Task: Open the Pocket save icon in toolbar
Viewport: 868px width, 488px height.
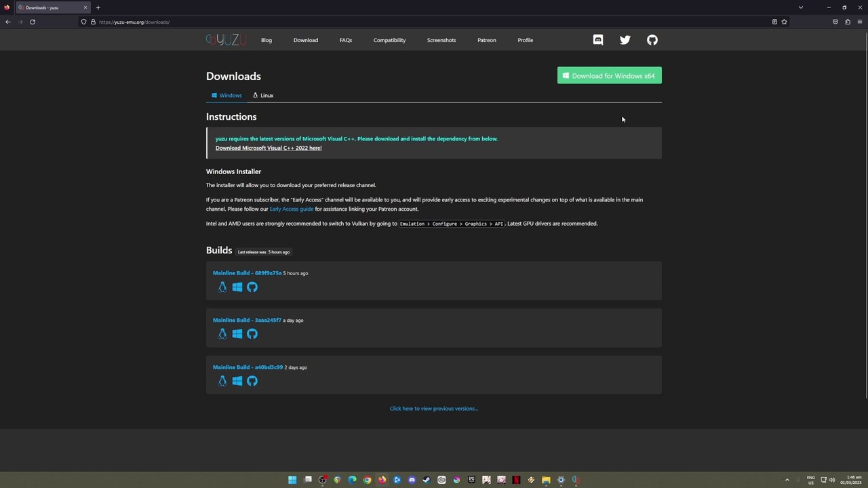Action: pos(835,22)
